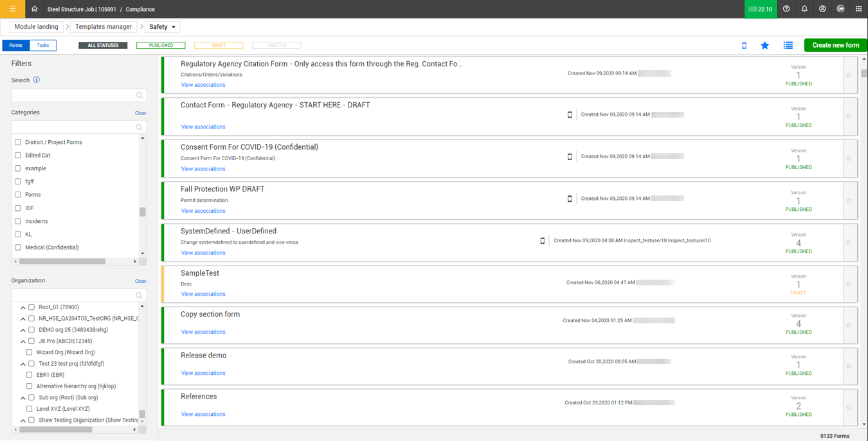
Task: Open the user profile icon
Action: [822, 9]
